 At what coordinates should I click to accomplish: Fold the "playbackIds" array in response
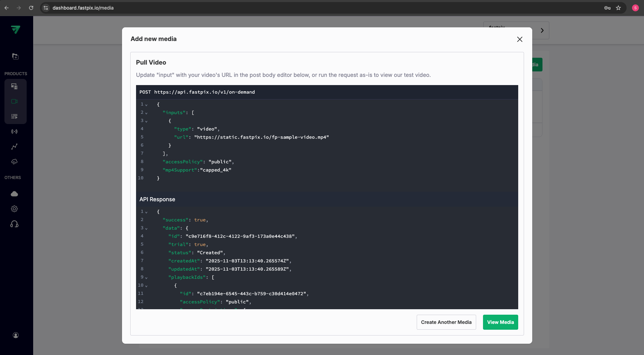click(x=146, y=278)
